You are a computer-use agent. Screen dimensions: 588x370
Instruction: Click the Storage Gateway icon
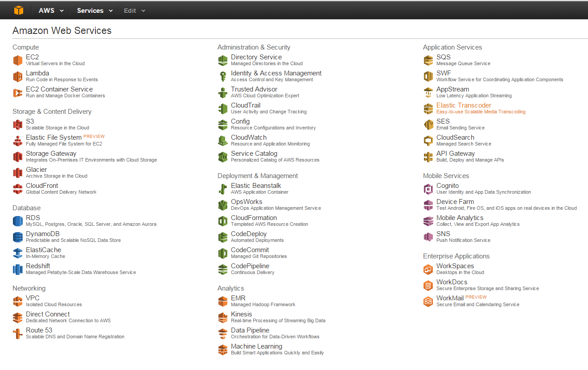[x=17, y=157]
